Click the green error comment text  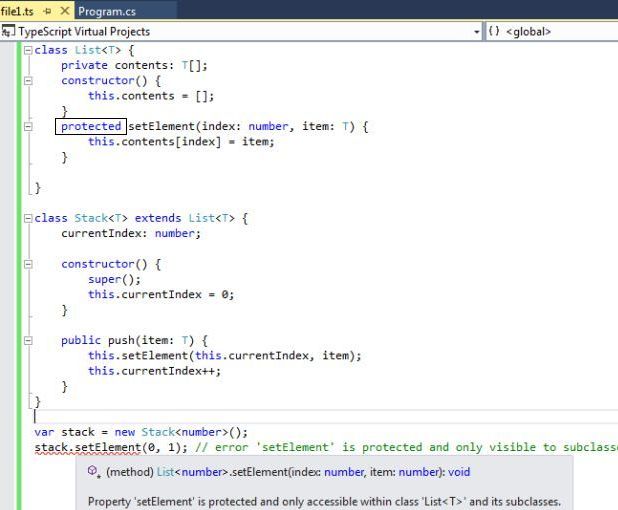406,447
